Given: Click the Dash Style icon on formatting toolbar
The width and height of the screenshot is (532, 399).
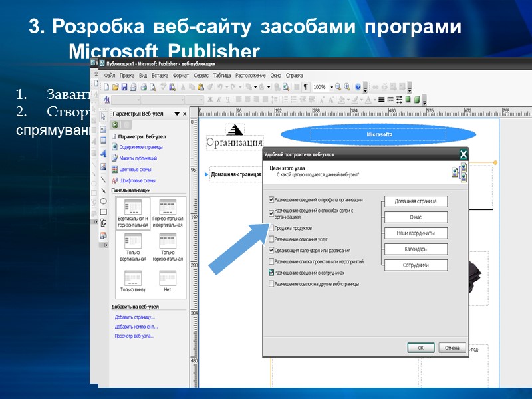Looking at the screenshot, I should pos(390,100).
